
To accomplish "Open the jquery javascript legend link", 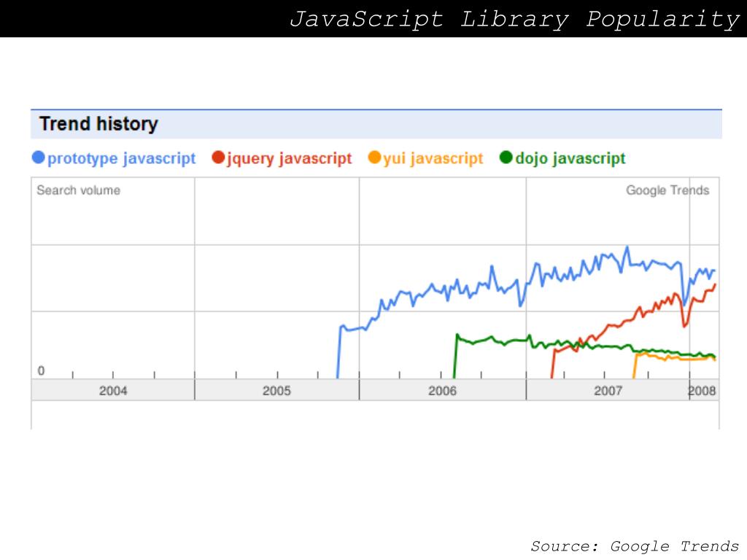I will 289,158.
